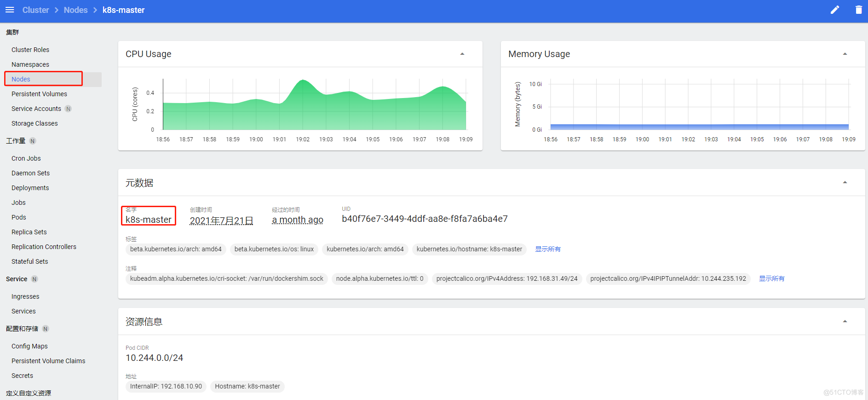This screenshot has width=868, height=400.
Task: Open Cron Jobs in sidebar
Action: click(x=26, y=158)
